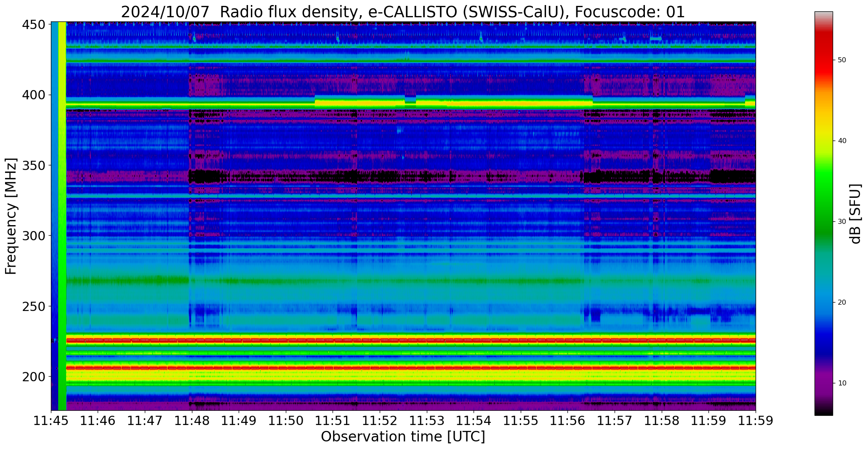Click the 11:52 time tick label
The height and width of the screenshot is (449, 868).
[380, 421]
